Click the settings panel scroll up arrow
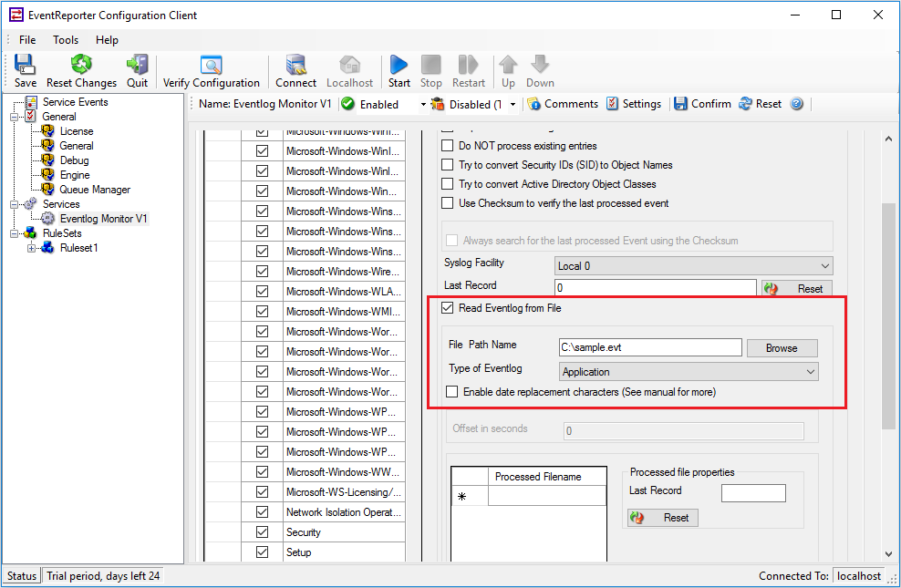This screenshot has height=588, width=901. [888, 139]
